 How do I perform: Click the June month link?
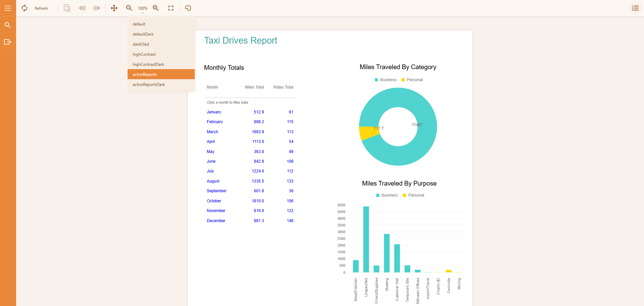tap(211, 161)
